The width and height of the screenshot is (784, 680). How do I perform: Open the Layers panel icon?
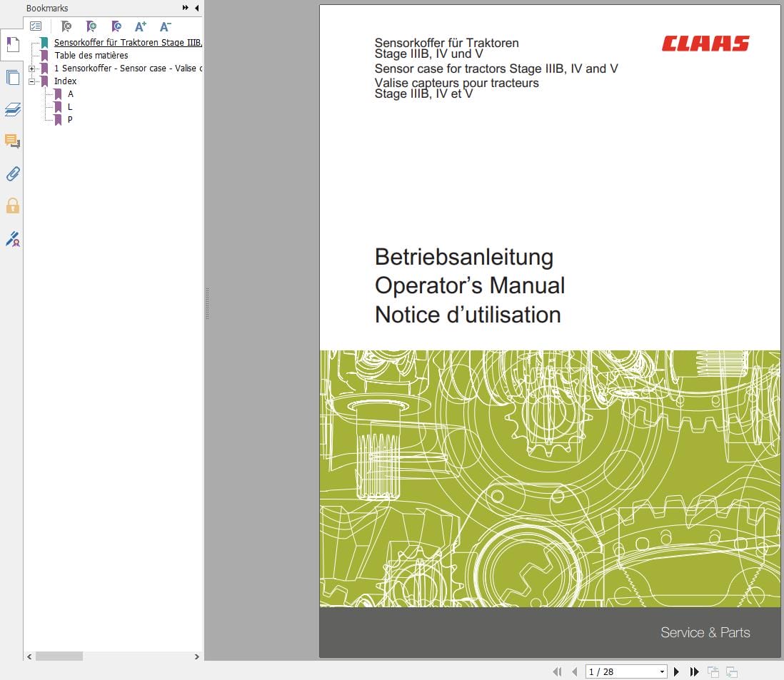13,109
